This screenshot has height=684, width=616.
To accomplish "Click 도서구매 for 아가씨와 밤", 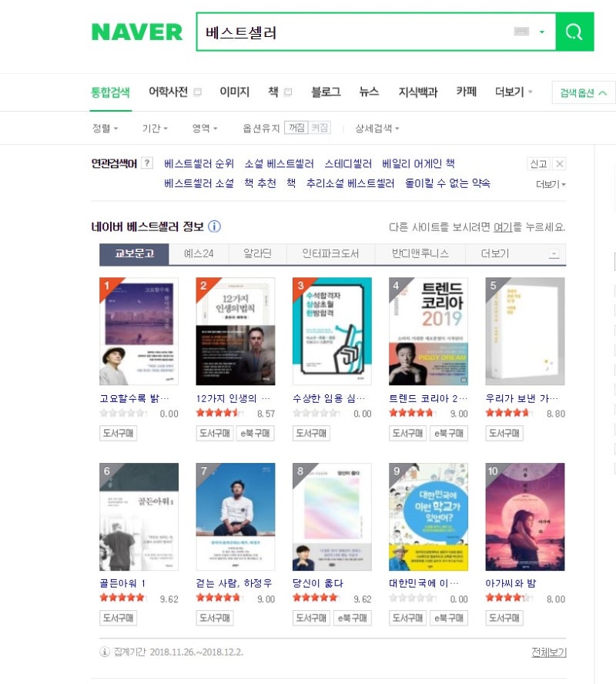I will [x=504, y=618].
